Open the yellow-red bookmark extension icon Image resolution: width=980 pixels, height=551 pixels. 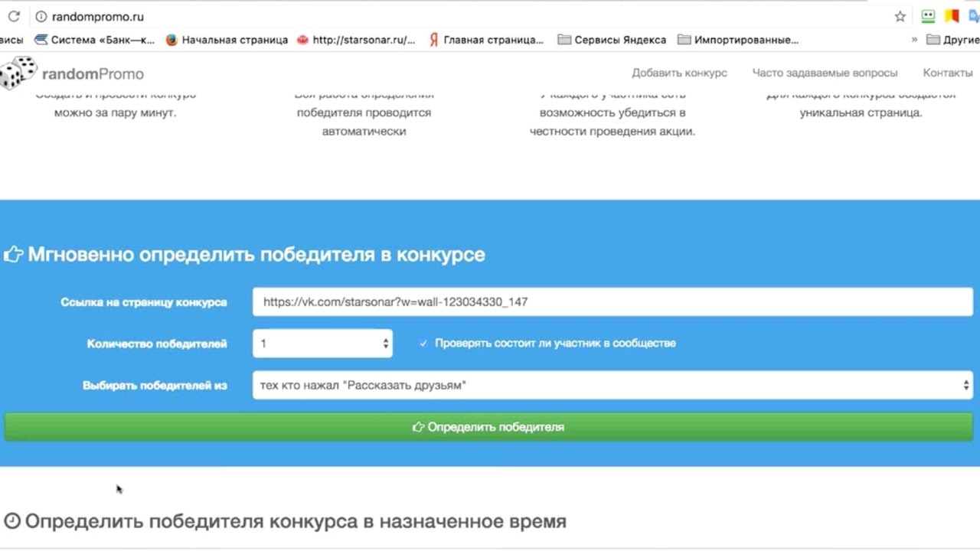click(x=952, y=16)
